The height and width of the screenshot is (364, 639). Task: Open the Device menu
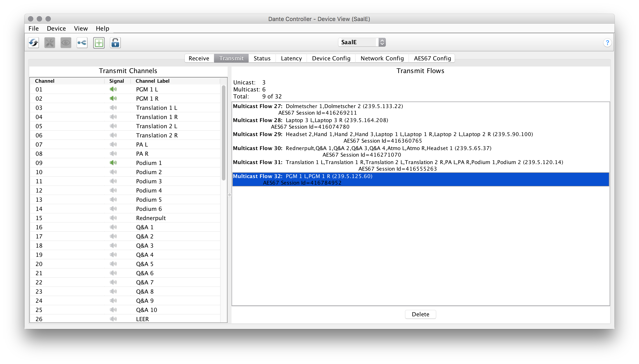coord(56,28)
